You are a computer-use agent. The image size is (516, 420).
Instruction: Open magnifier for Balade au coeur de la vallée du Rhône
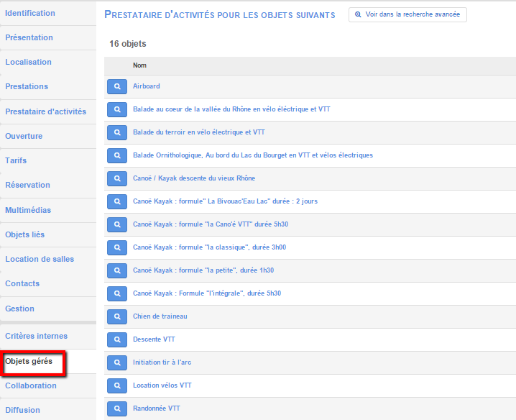point(117,109)
